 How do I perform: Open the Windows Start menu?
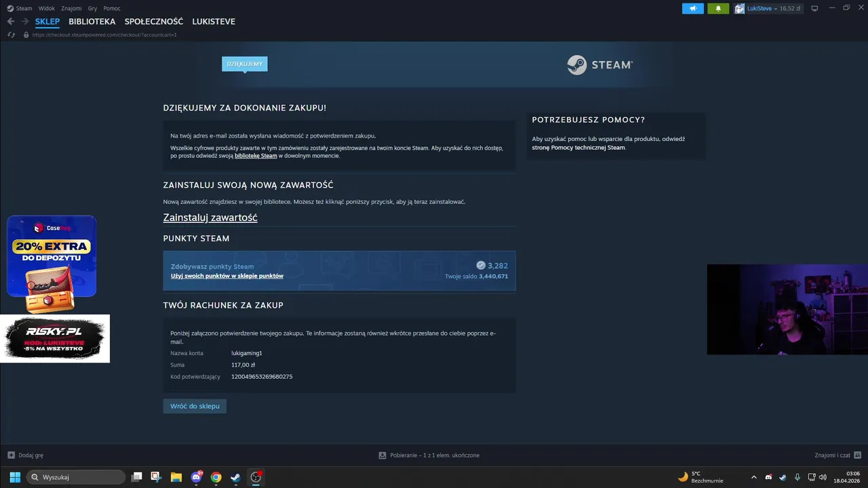tap(15, 477)
